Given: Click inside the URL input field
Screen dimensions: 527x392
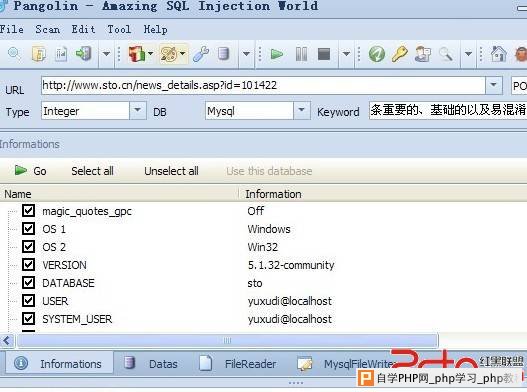Looking at the screenshot, I should (263, 85).
